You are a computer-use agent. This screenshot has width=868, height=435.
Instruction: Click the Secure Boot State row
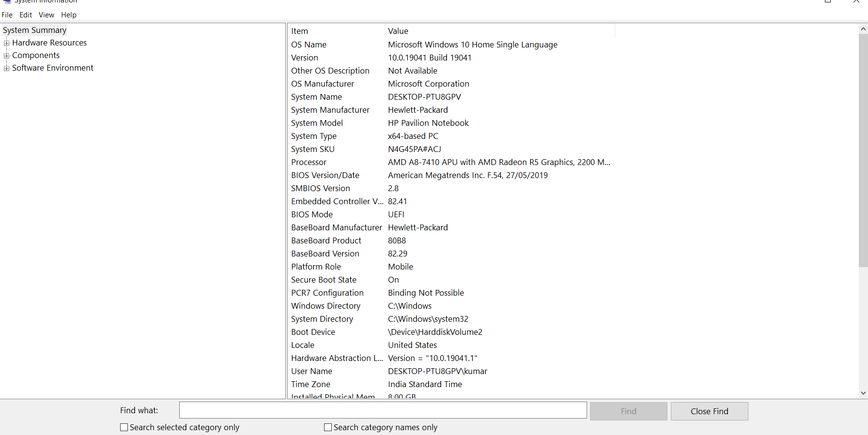pyautogui.click(x=451, y=280)
